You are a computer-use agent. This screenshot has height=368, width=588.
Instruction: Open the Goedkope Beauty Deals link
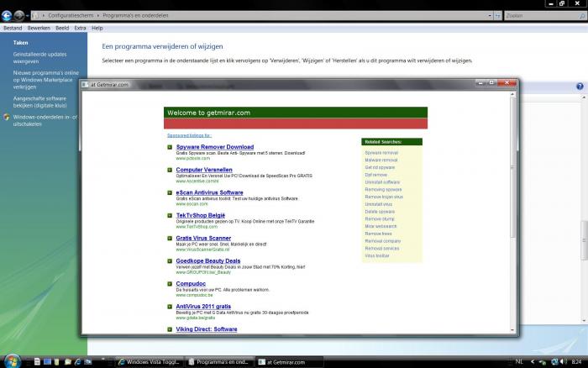point(208,261)
